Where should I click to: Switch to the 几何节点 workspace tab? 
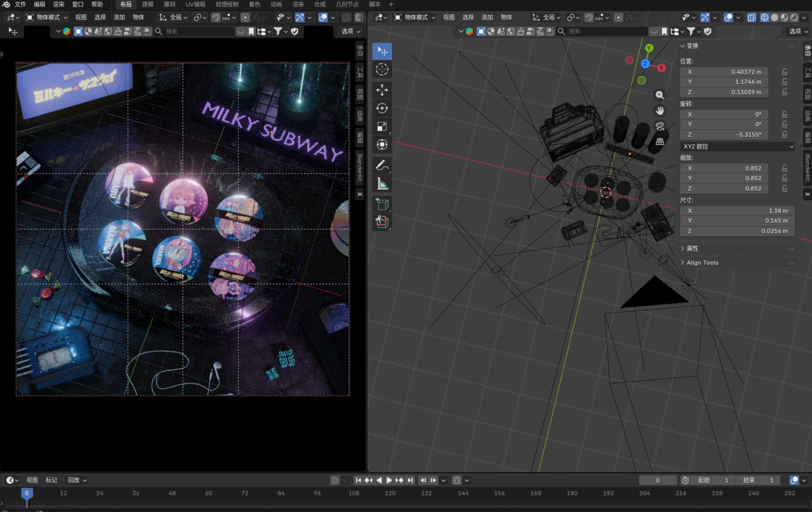[347, 4]
